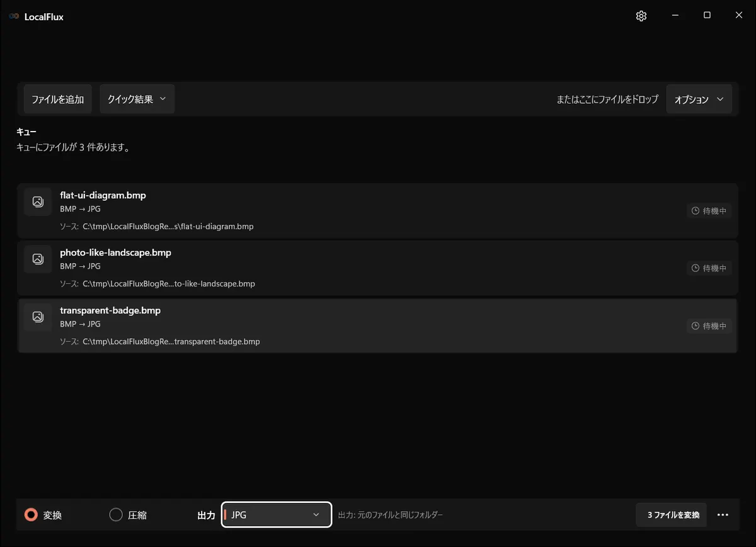The width and height of the screenshot is (756, 547).
Task: Select the transparent-badge.bmp file name
Action: (110, 310)
